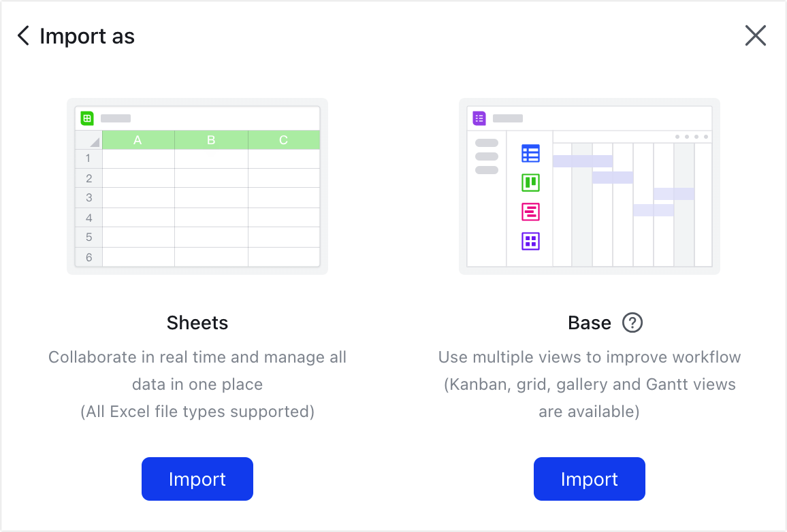
Task: Select the blue grid view icon
Action: point(530,153)
